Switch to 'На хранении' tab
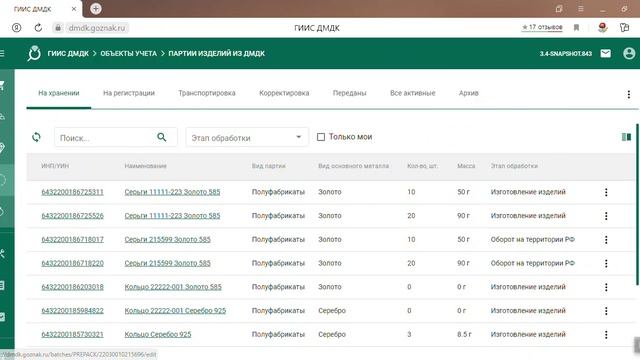640x360 pixels. tap(59, 93)
